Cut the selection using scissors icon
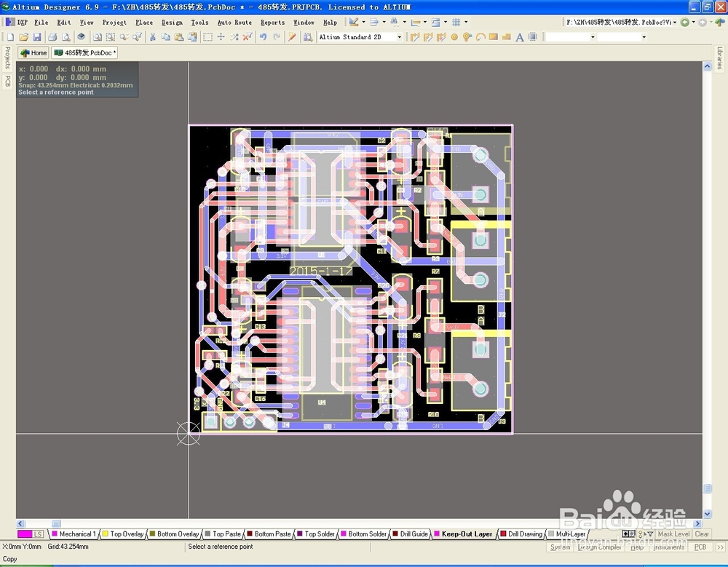 coord(152,37)
